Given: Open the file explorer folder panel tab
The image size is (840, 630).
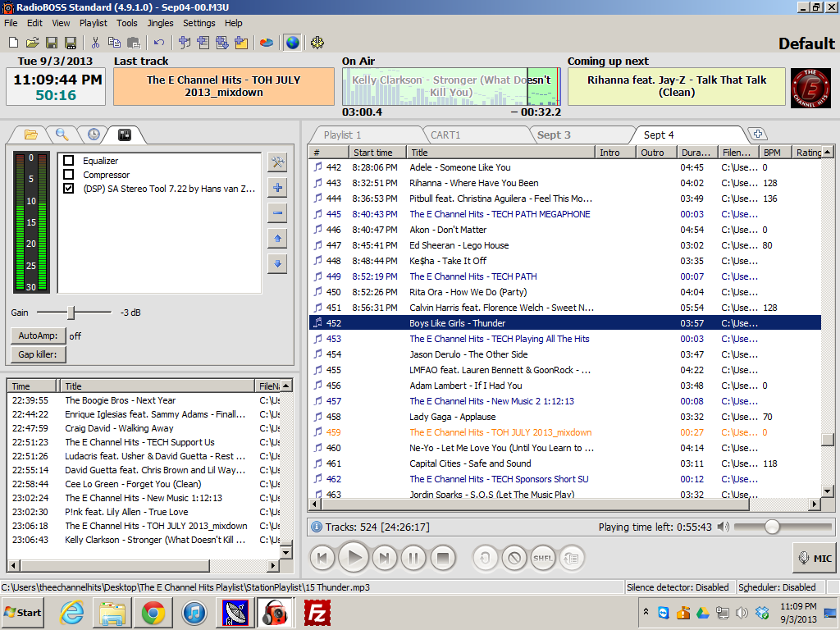Looking at the screenshot, I should 31,135.
